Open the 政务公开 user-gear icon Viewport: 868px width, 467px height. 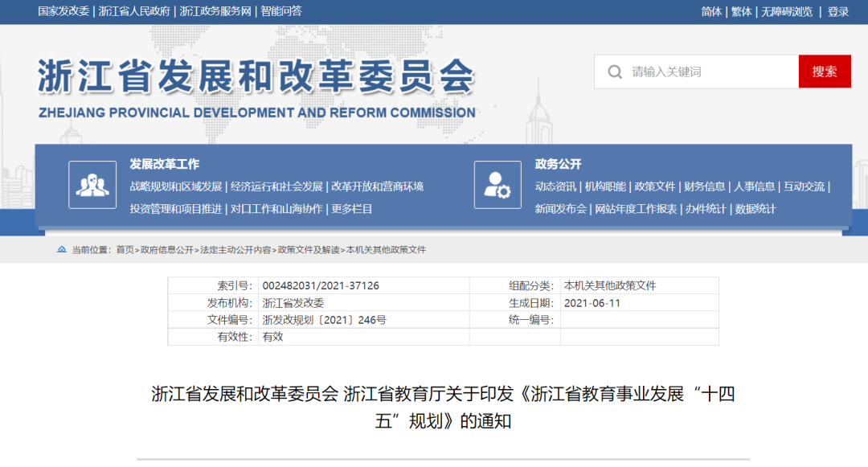pos(497,185)
